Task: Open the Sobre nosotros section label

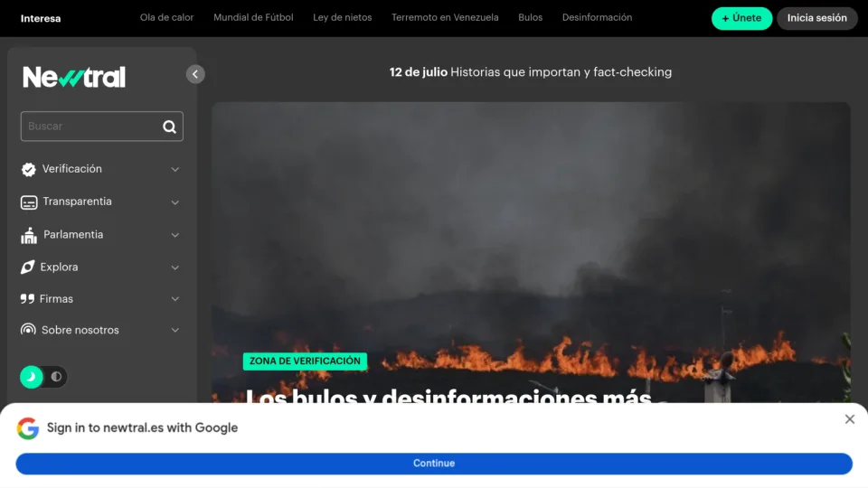Action: (x=80, y=331)
